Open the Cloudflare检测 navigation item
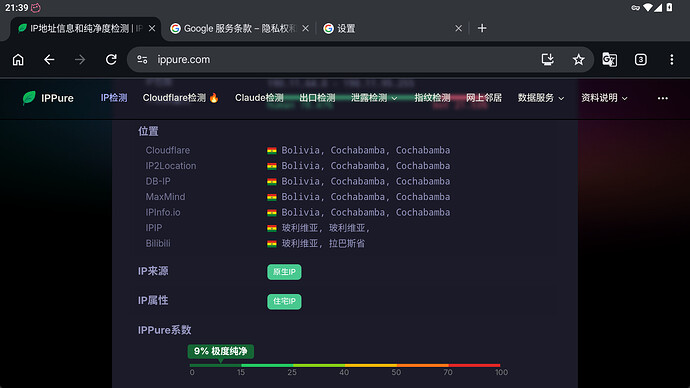 pyautogui.click(x=180, y=98)
